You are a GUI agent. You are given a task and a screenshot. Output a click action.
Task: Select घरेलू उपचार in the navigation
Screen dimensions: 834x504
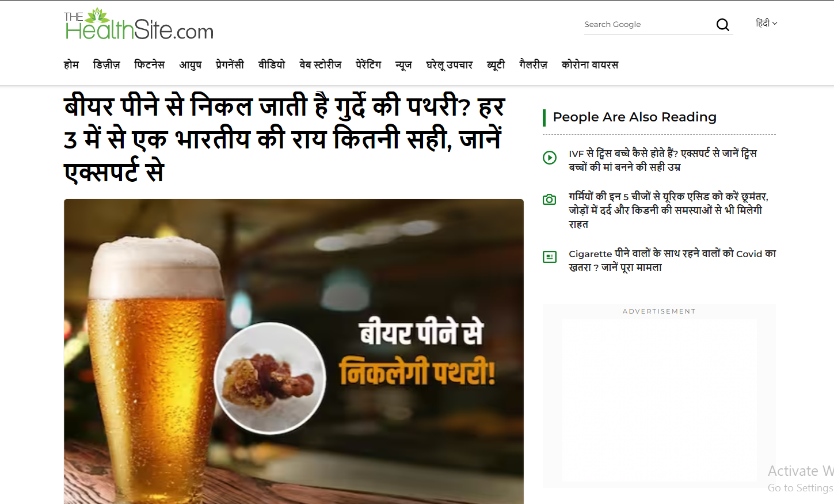[x=449, y=65]
